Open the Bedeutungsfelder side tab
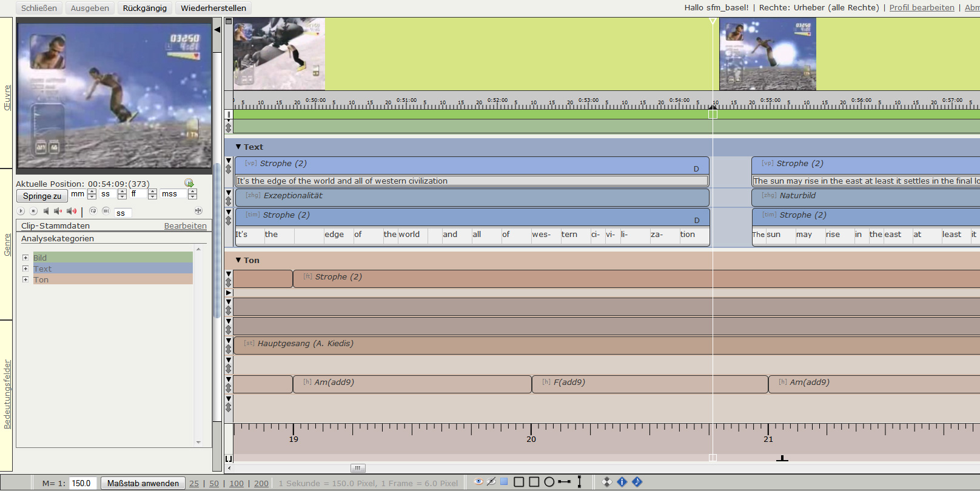Image resolution: width=980 pixels, height=491 pixels. point(7,395)
